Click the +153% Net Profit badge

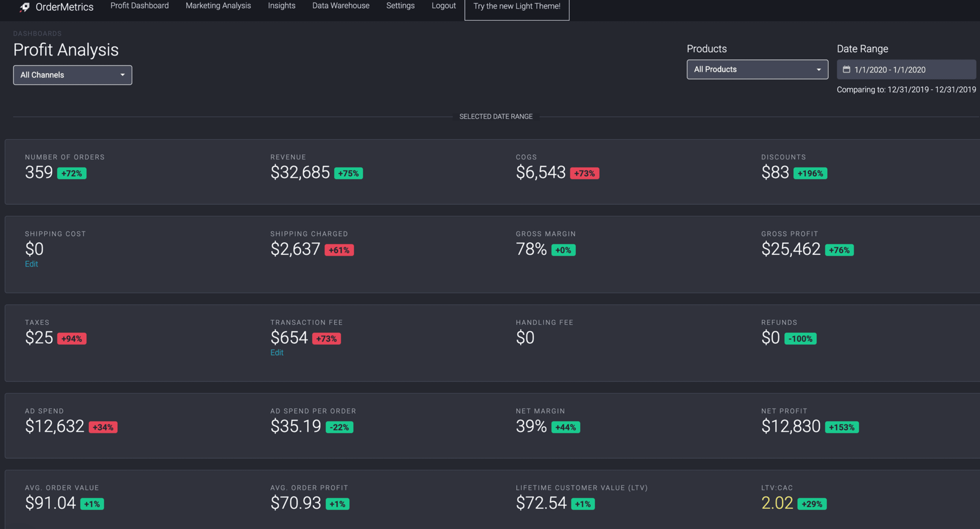pos(841,427)
